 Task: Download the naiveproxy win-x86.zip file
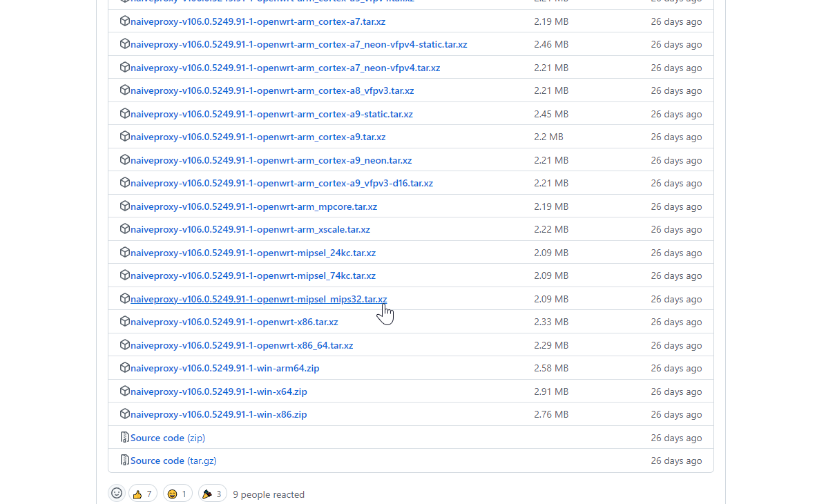[218, 414]
